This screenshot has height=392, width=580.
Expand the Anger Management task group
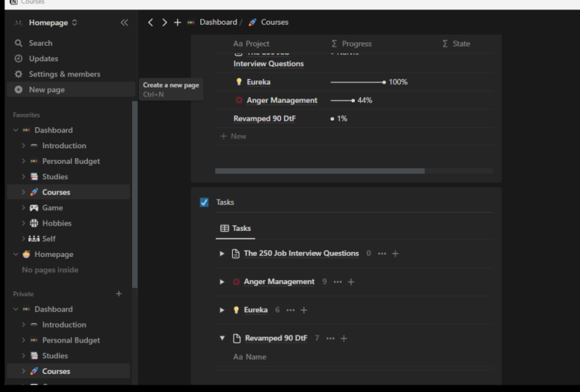click(x=222, y=282)
